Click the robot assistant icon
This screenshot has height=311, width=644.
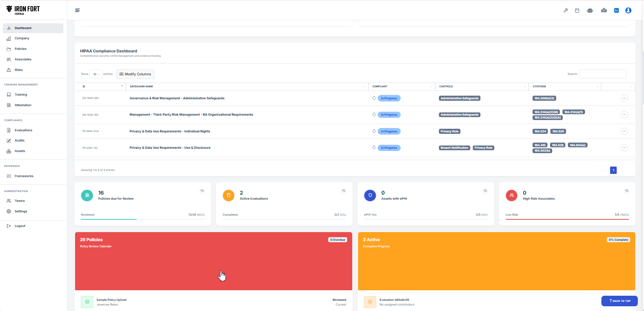[x=590, y=11]
